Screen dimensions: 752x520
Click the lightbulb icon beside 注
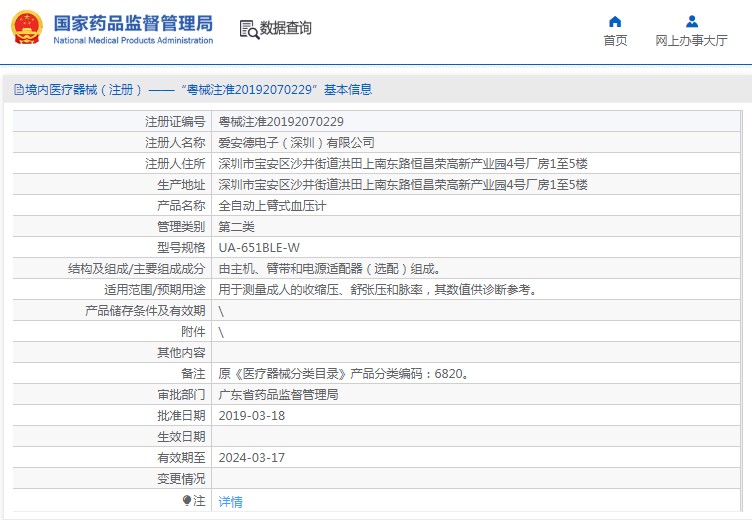187,501
